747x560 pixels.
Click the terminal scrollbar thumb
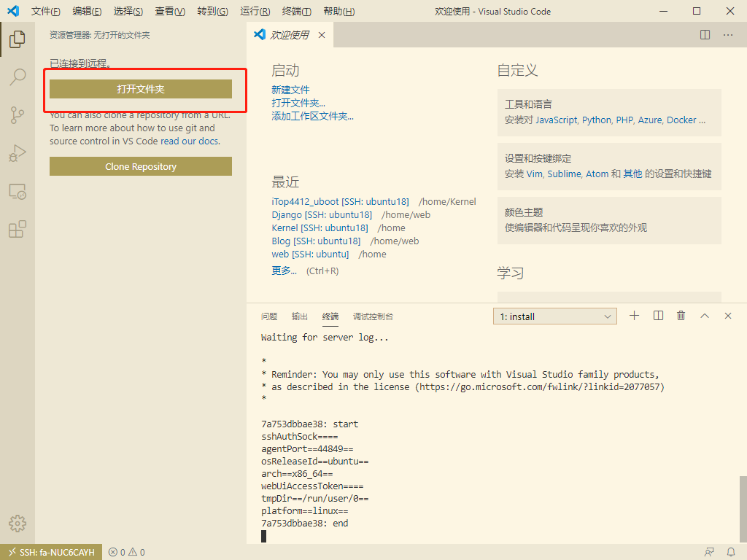[743, 509]
